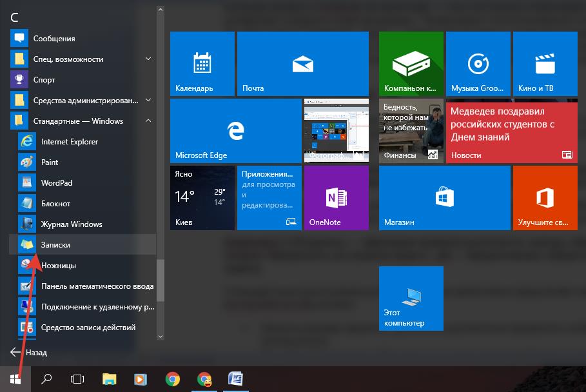Open Word from the taskbar
586x392 pixels.
235,379
